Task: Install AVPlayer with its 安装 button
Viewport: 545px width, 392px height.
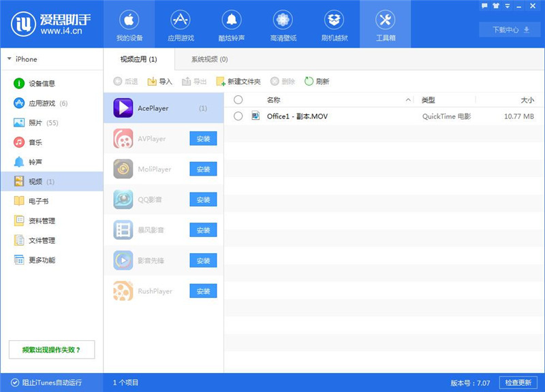Action: click(x=202, y=138)
